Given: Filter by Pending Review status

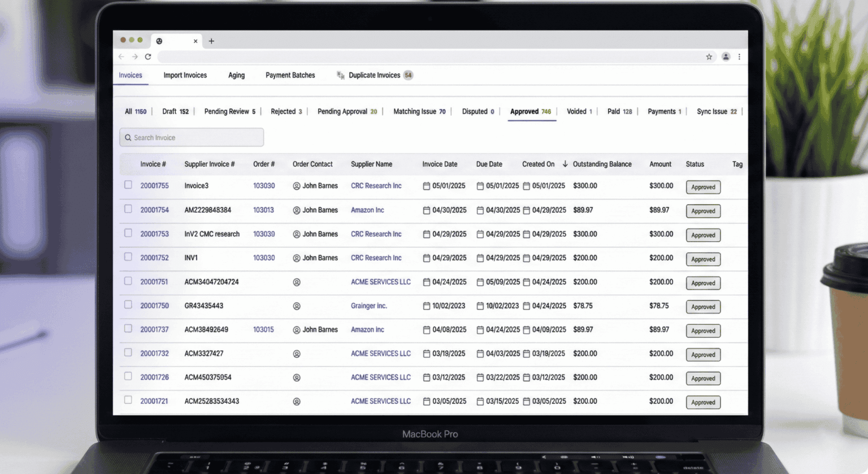Looking at the screenshot, I should tap(230, 111).
